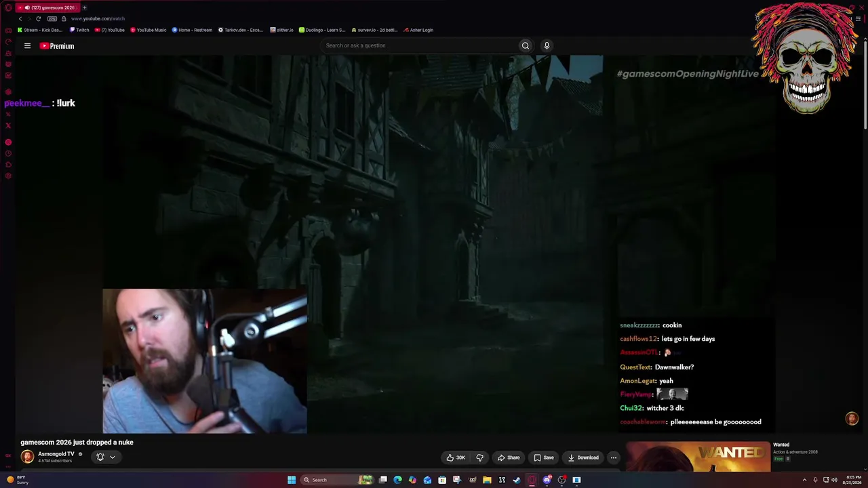Viewport: 868px width, 488px height.
Task: Open Microsoft Store from the taskbar
Action: point(442,480)
